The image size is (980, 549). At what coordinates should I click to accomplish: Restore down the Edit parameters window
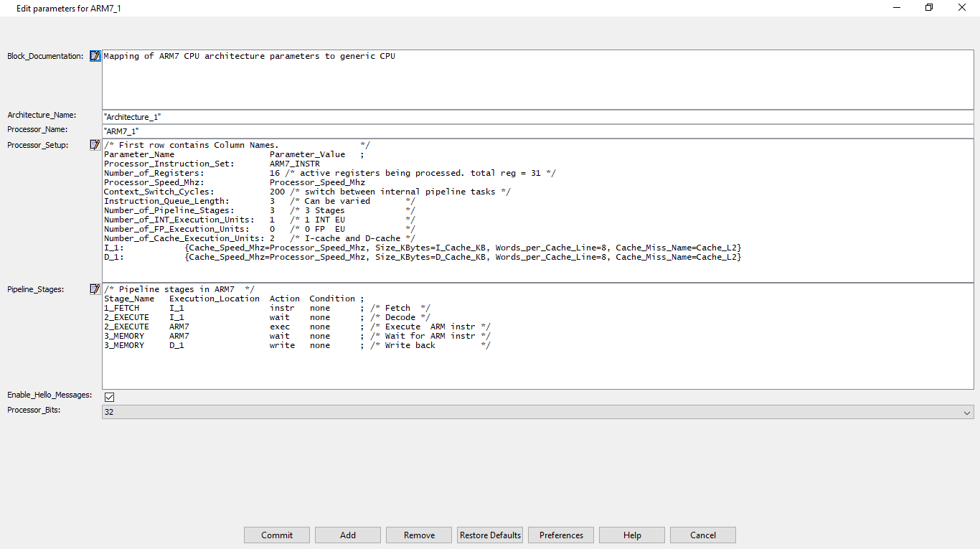tap(929, 7)
